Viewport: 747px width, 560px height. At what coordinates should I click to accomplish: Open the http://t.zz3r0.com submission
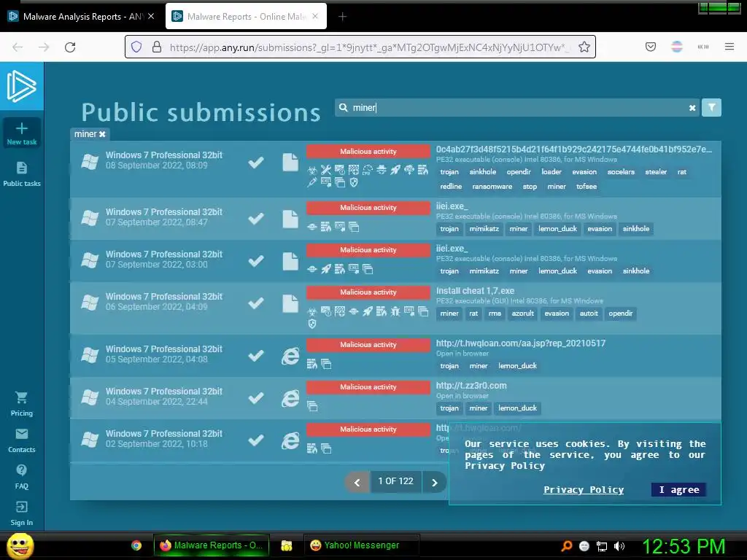tap(471, 386)
